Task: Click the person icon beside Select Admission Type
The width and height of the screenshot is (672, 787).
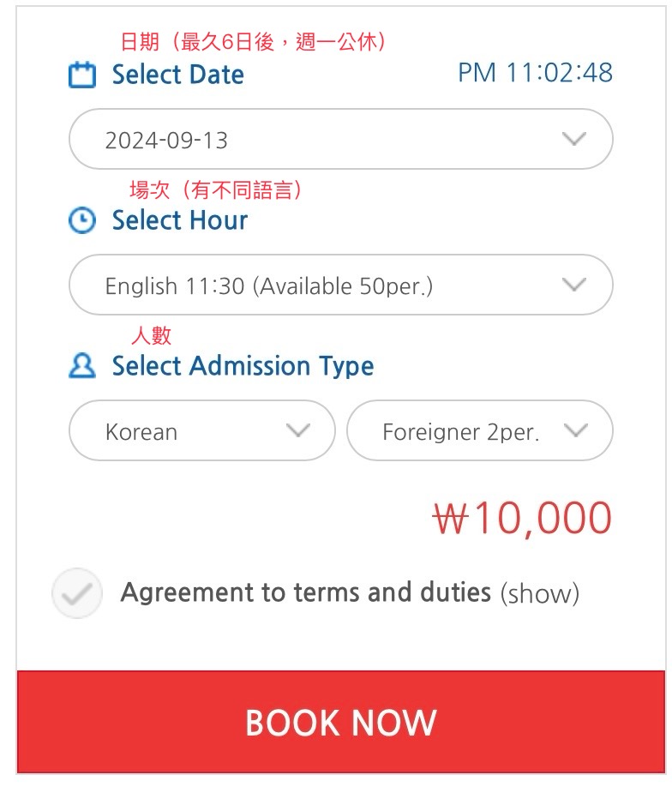Action: point(81,365)
